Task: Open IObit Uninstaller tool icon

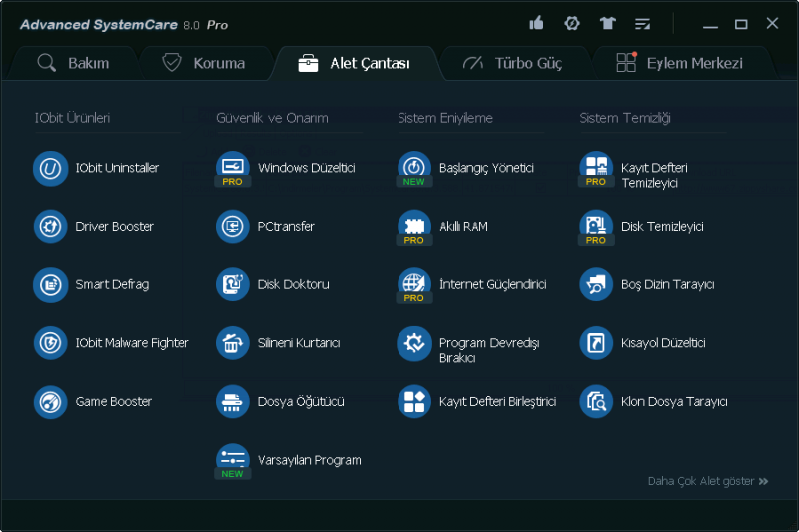Action: (x=51, y=169)
